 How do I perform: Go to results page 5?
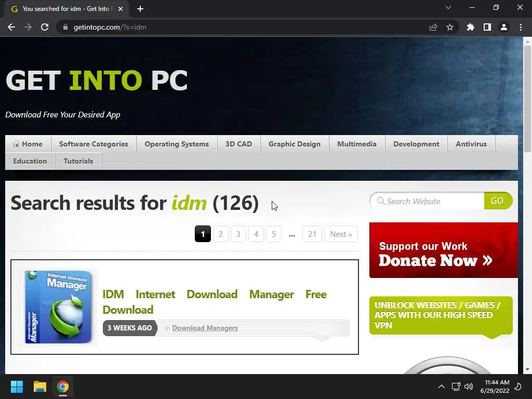274,234
